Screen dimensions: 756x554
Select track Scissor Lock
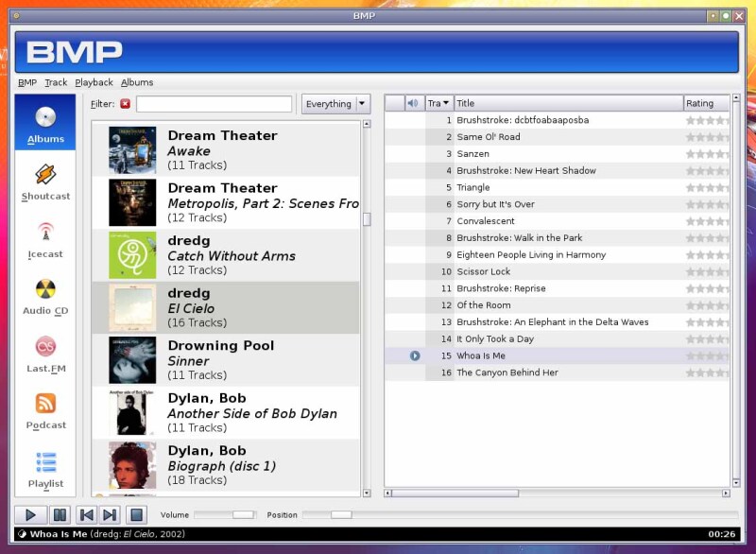[x=557, y=271]
